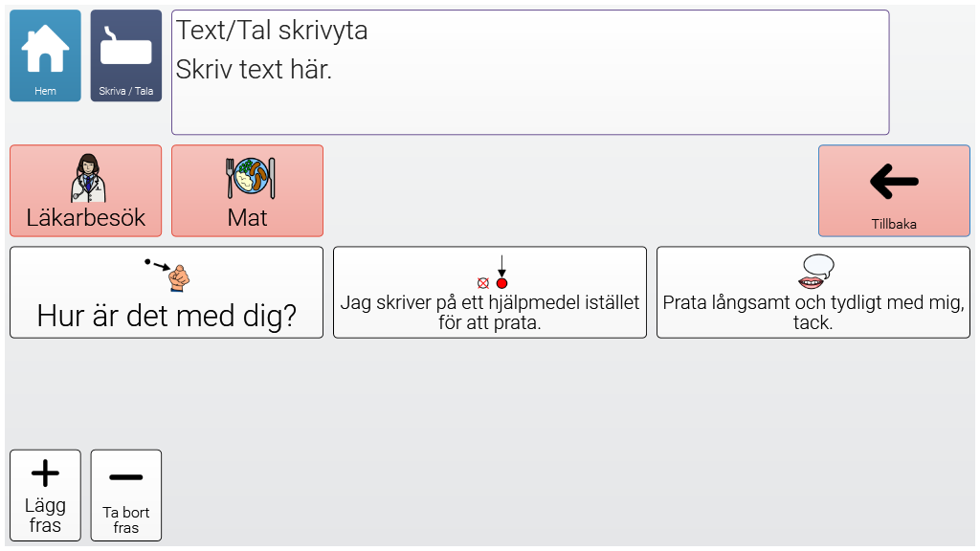Select the doctor icon for Läkarbesök
The height and width of the screenshot is (551, 980).
(86, 178)
